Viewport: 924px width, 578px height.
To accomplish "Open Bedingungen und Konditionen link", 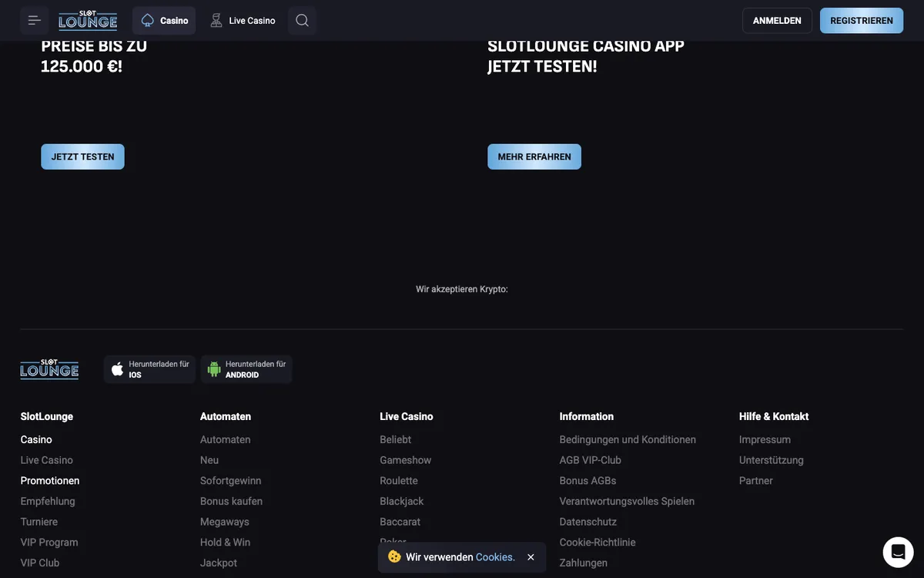I will [628, 439].
